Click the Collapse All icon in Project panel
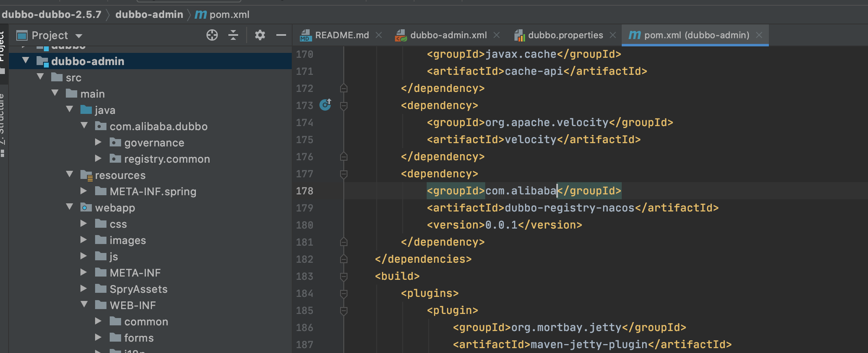The width and height of the screenshot is (868, 353). (233, 35)
